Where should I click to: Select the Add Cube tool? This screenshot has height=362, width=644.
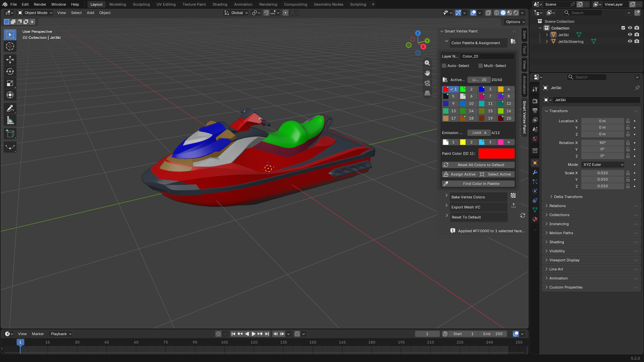coord(10,134)
